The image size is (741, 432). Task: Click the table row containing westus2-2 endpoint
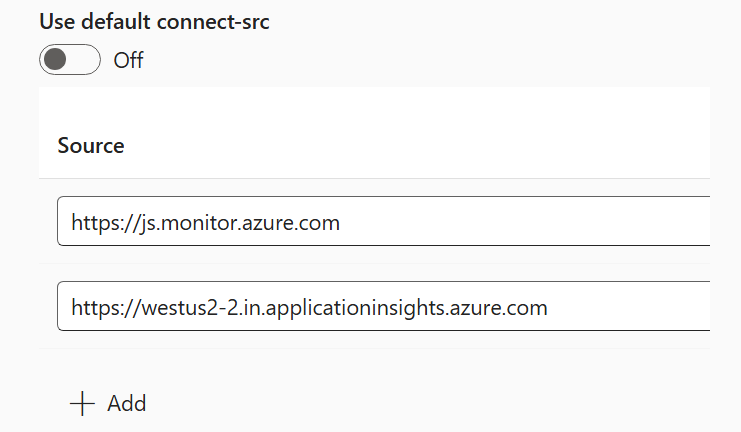[48, 307]
